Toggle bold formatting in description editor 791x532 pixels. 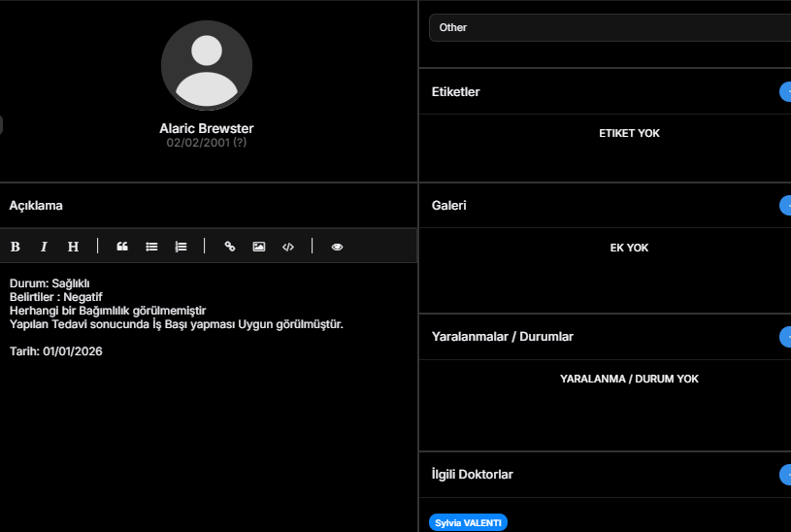click(x=16, y=247)
